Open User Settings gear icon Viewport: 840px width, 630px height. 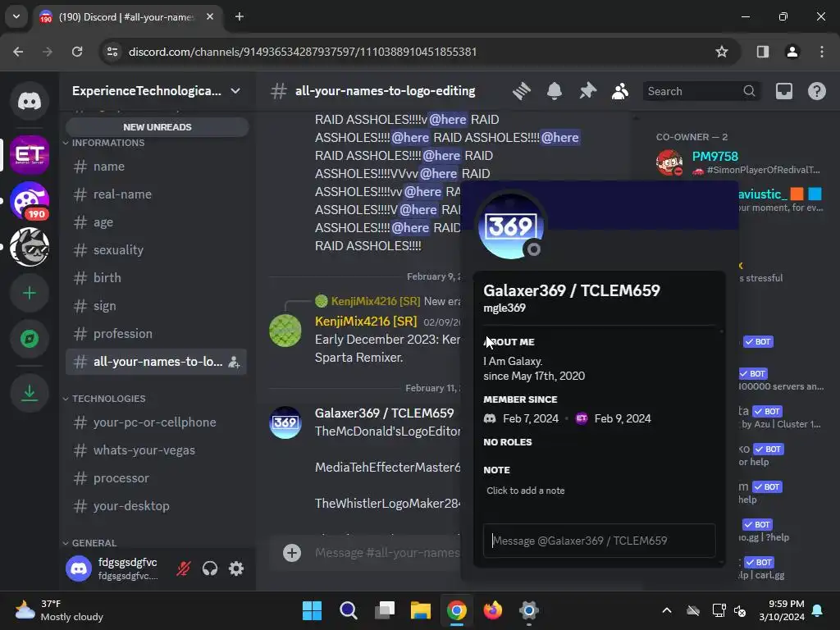tap(236, 568)
